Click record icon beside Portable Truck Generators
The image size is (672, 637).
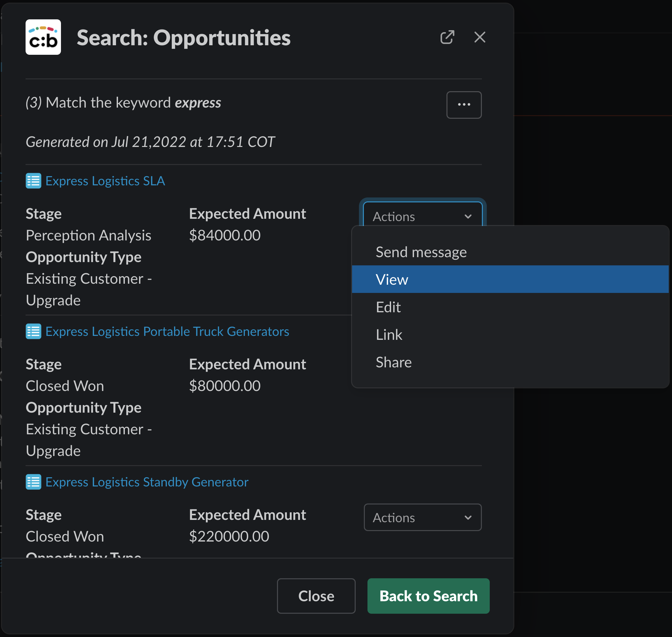tap(33, 331)
